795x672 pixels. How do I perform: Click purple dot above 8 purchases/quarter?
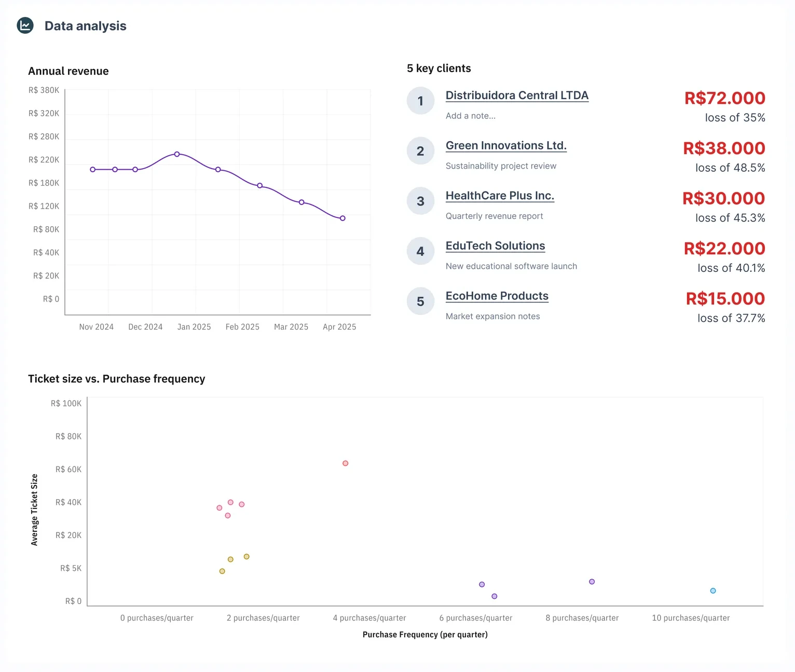(x=592, y=582)
